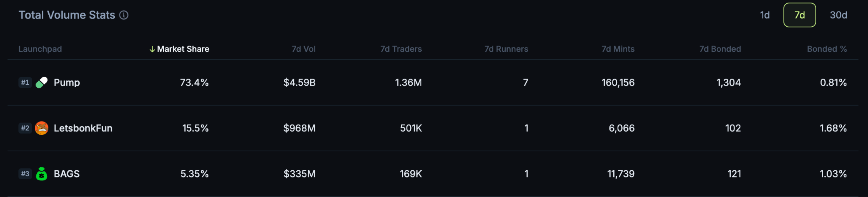This screenshot has height=197, width=868.
Task: Sort table by Bonded % header
Action: [x=827, y=49]
